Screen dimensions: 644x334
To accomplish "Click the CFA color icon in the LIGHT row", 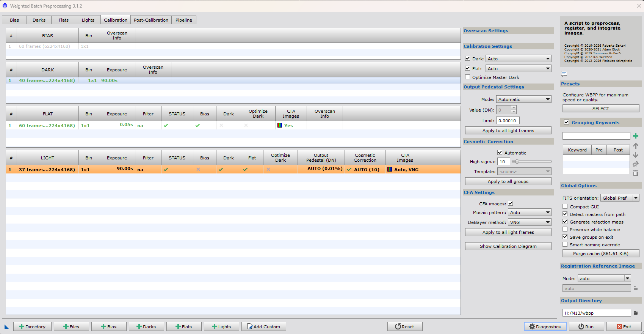I will [x=390, y=170].
